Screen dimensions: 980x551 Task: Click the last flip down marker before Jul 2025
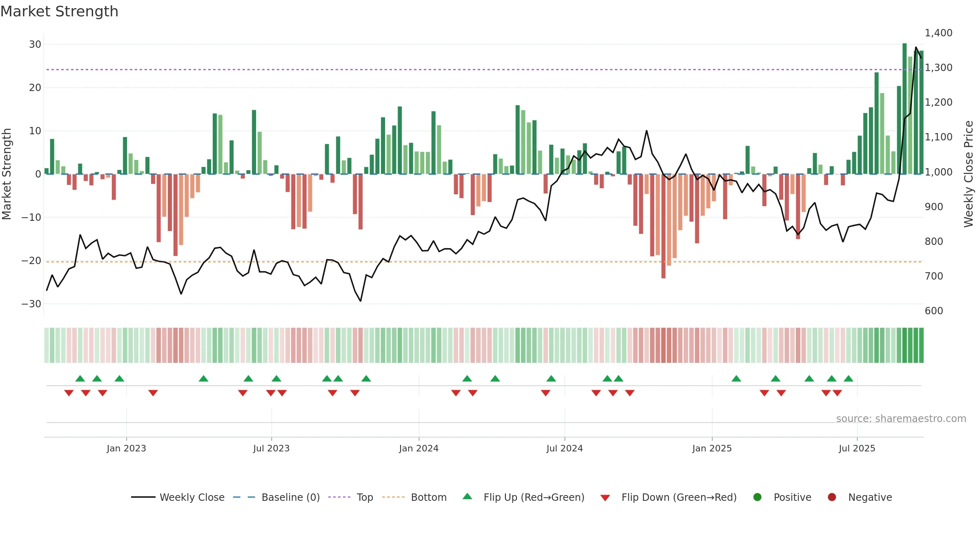(837, 393)
